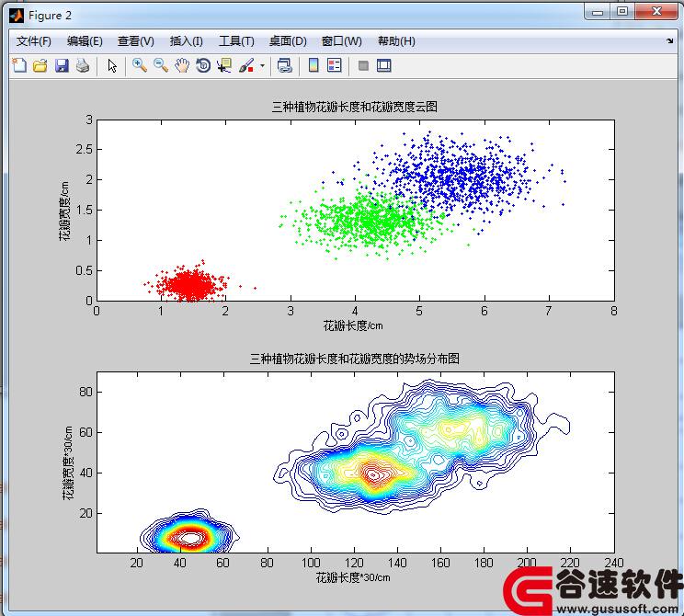Maximize the Figure 2 window
Screen dimensions: 684x616
pyautogui.click(x=622, y=12)
